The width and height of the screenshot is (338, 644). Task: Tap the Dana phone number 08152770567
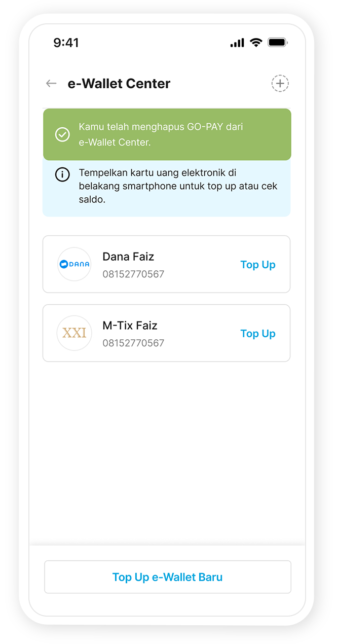(x=133, y=274)
